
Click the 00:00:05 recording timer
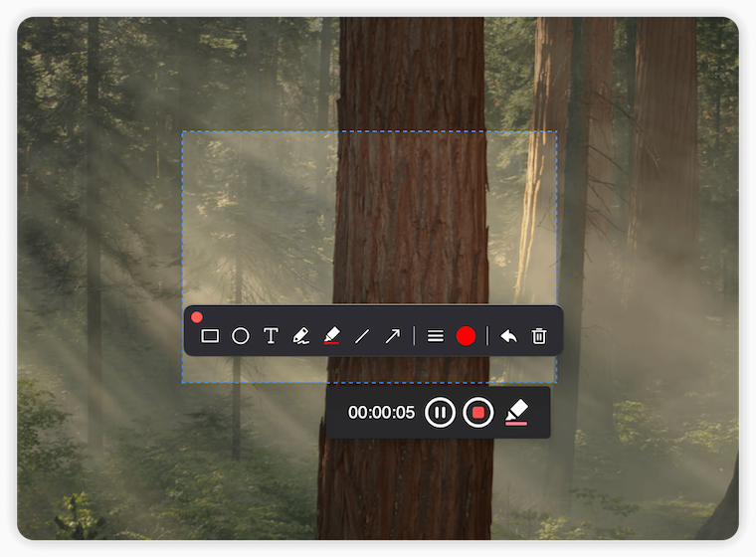pos(381,413)
